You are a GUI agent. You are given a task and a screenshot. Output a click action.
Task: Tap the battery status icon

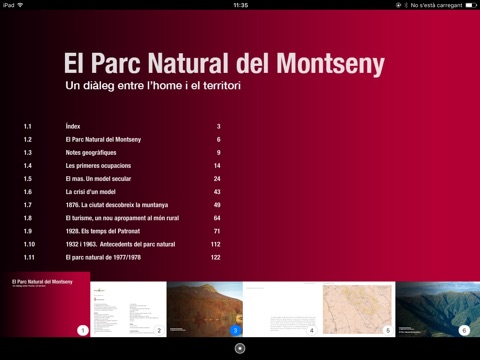(471, 5)
